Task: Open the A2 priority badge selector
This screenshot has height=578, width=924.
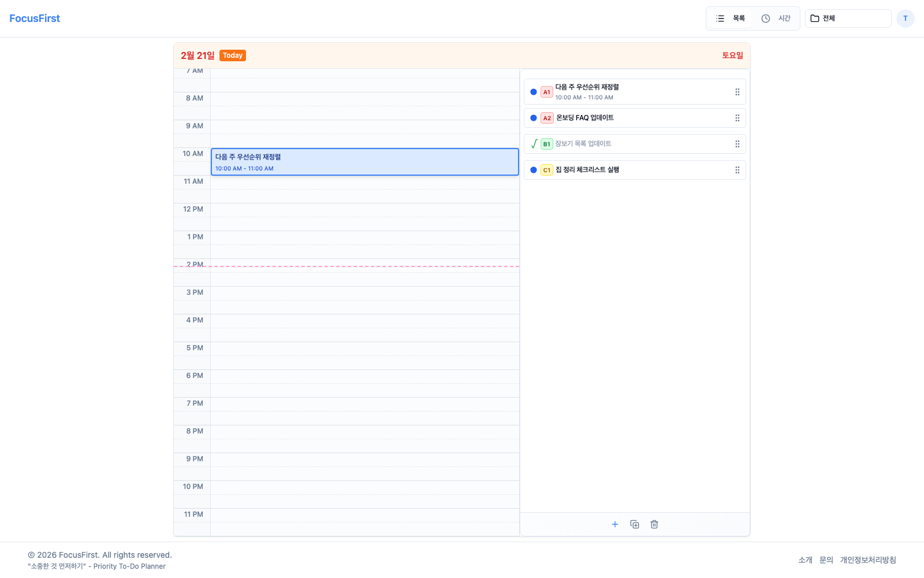Action: [x=546, y=118]
